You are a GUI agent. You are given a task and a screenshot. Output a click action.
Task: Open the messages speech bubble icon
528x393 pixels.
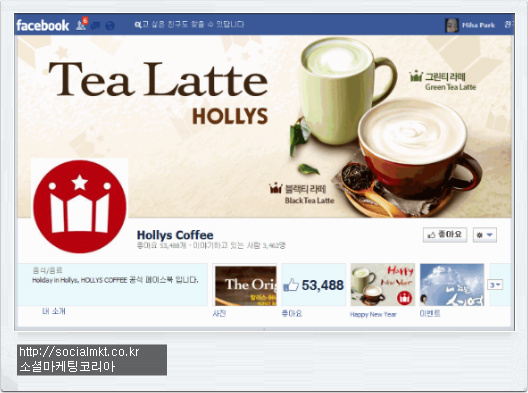(96, 26)
